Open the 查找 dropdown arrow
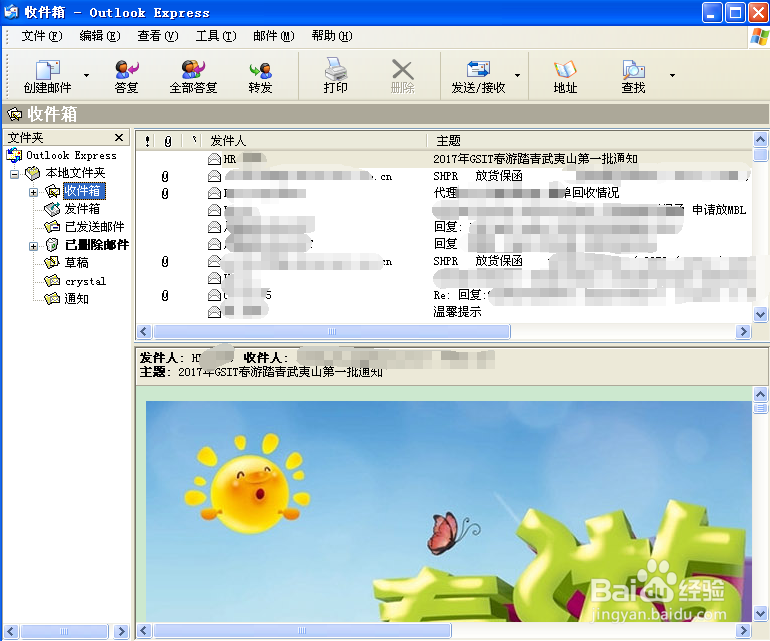770x641 pixels. [672, 76]
